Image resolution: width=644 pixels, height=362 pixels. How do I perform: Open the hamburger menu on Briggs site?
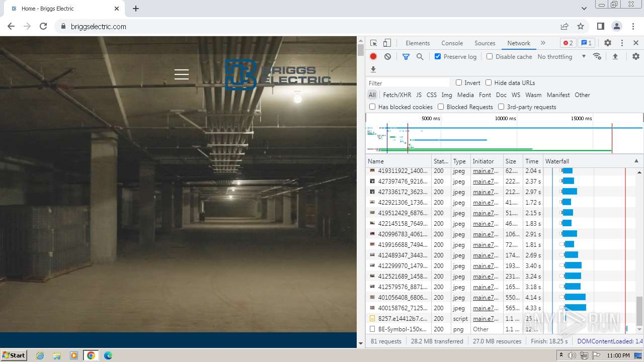(x=182, y=74)
